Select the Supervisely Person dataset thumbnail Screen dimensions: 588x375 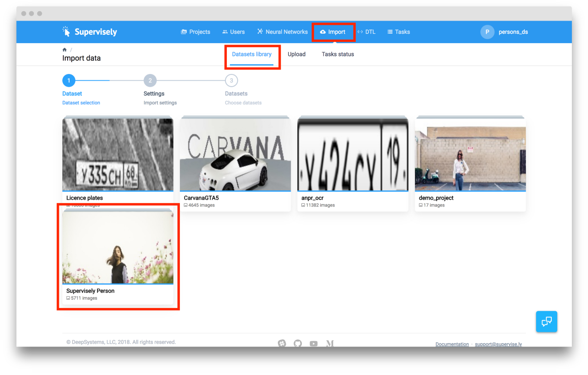tap(118, 247)
